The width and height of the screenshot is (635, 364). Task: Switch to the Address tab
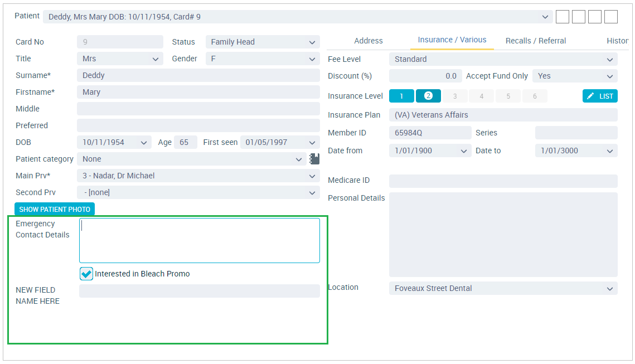(x=368, y=41)
